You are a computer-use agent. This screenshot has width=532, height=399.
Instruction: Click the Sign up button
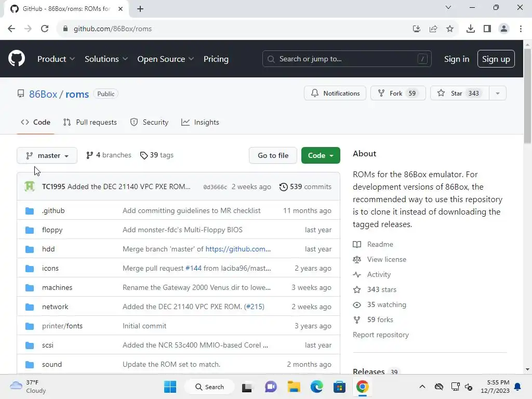496,59
